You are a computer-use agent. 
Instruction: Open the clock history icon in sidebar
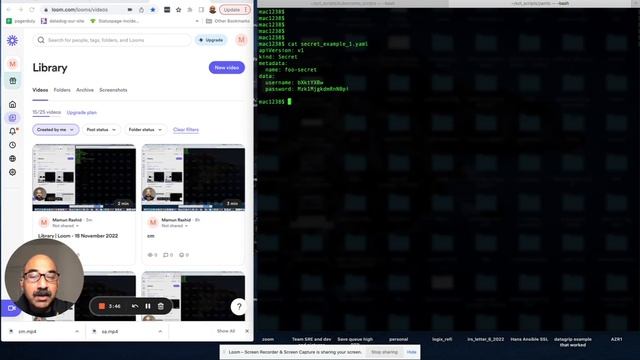[13, 145]
